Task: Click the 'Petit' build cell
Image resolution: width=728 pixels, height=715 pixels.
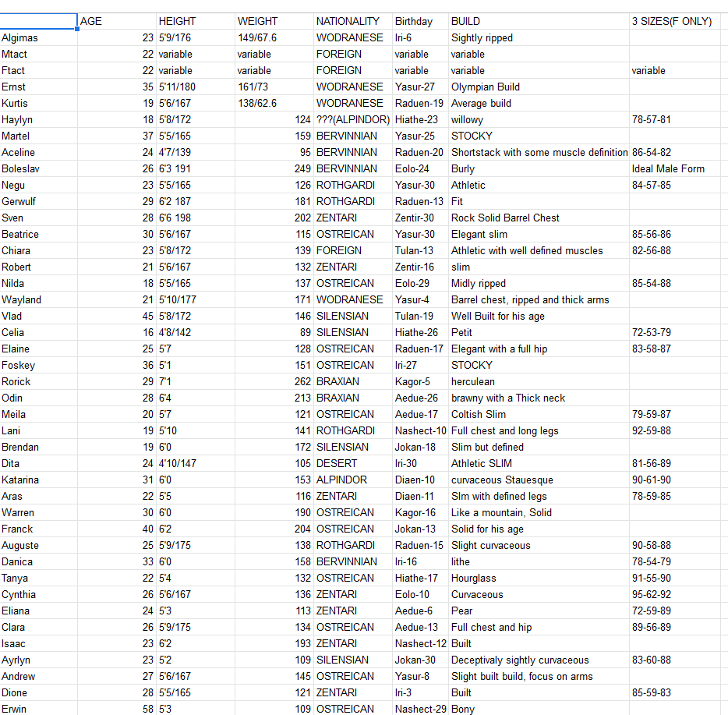Action: click(x=539, y=332)
